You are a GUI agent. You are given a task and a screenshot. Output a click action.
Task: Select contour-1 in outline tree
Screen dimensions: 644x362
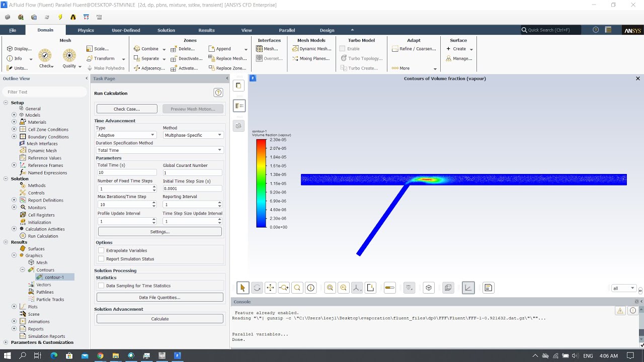54,277
